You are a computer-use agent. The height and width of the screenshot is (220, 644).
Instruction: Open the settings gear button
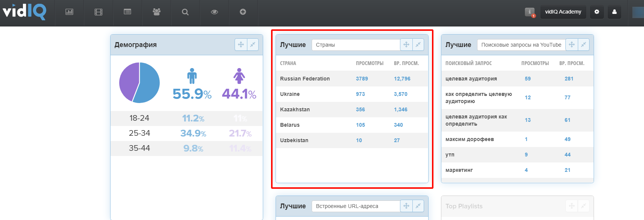tap(597, 12)
